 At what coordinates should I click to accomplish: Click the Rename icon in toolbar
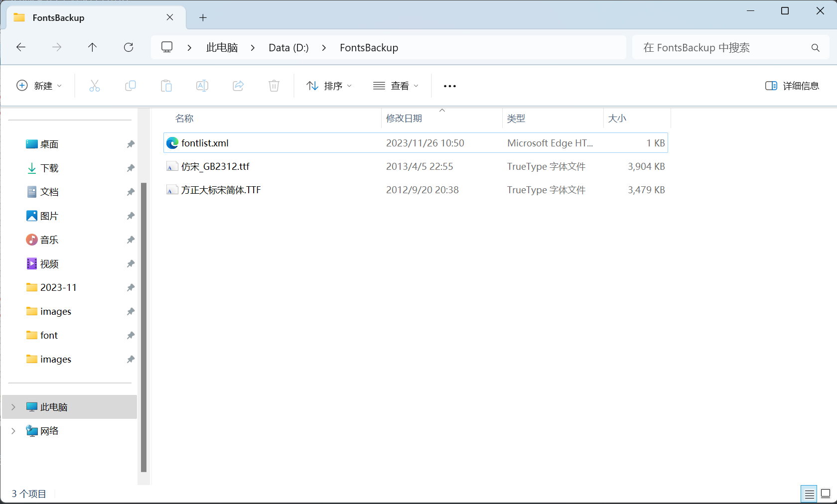coord(202,86)
